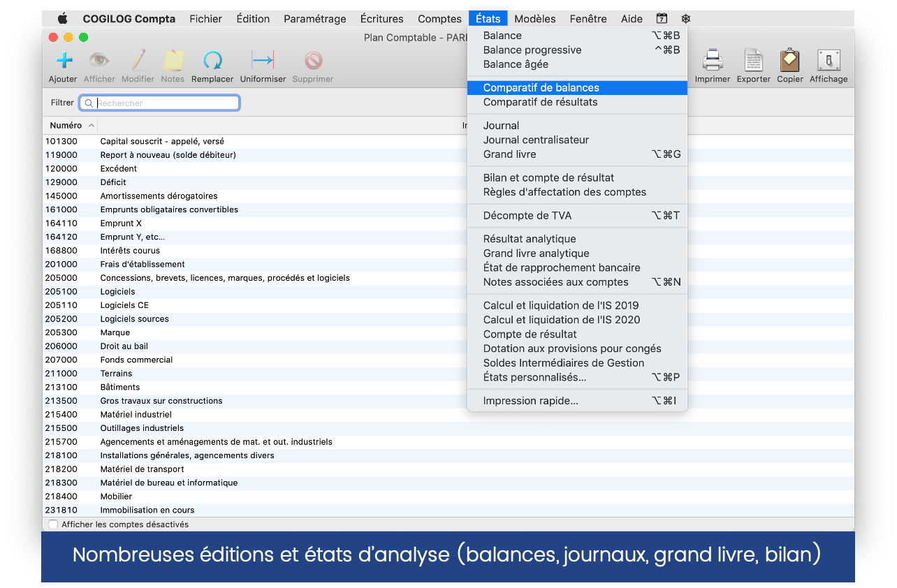
Task: Open the Affichage toolbar icon
Action: 829,61
